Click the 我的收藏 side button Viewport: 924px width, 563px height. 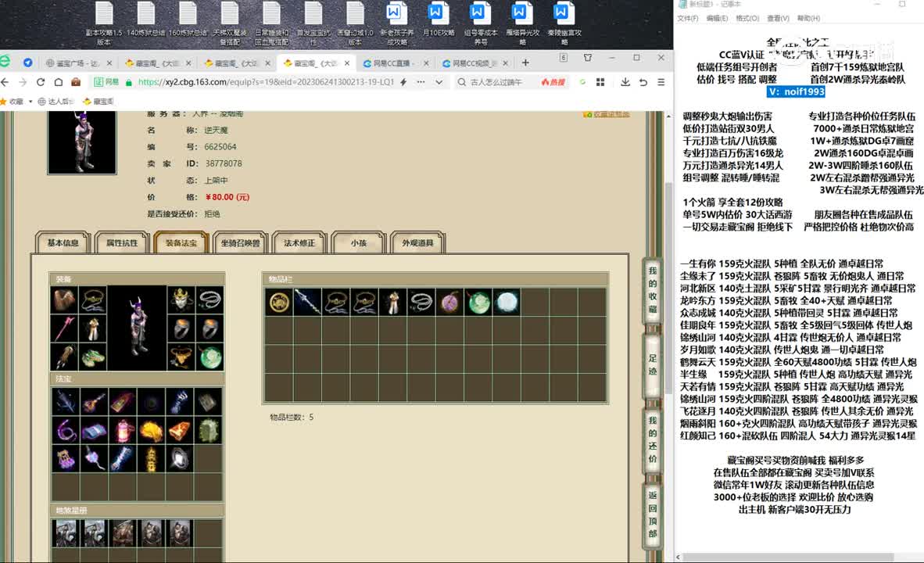pos(652,289)
